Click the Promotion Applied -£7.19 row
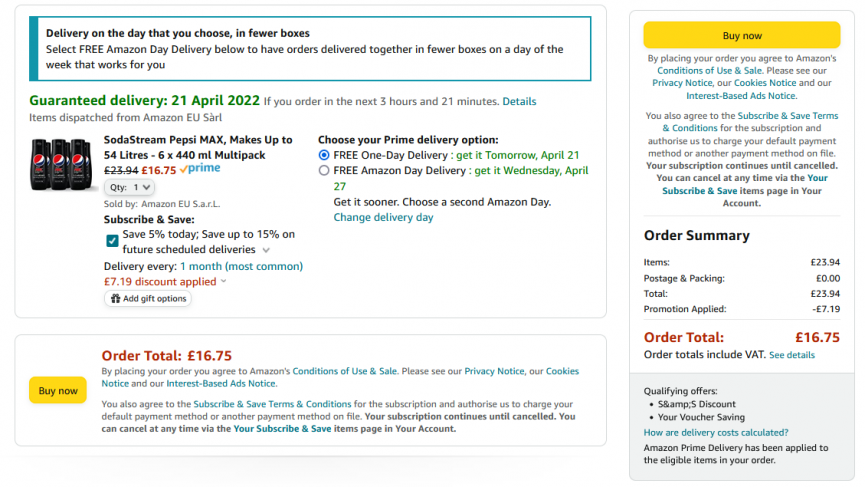The width and height of the screenshot is (865, 487). pyautogui.click(x=741, y=309)
